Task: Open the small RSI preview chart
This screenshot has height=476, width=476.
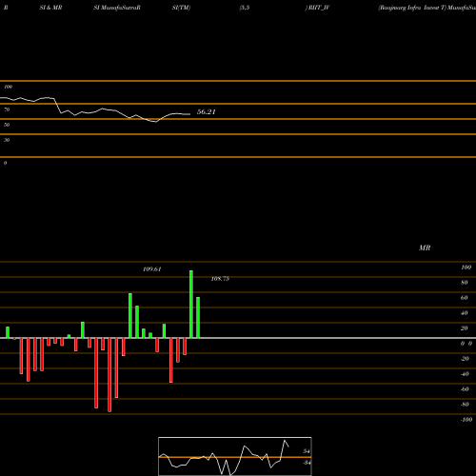Action: click(235, 456)
